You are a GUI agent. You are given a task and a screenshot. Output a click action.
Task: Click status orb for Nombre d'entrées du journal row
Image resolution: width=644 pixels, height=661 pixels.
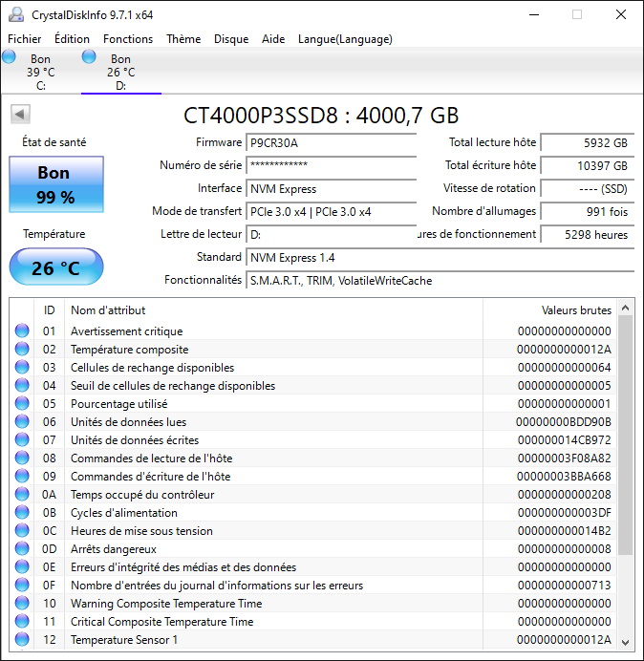(x=22, y=585)
